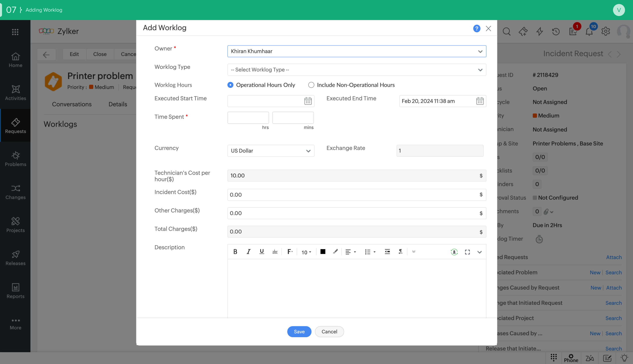Viewport: 633px width, 364px height.
Task: Open the text highlight color tool
Action: (335, 252)
